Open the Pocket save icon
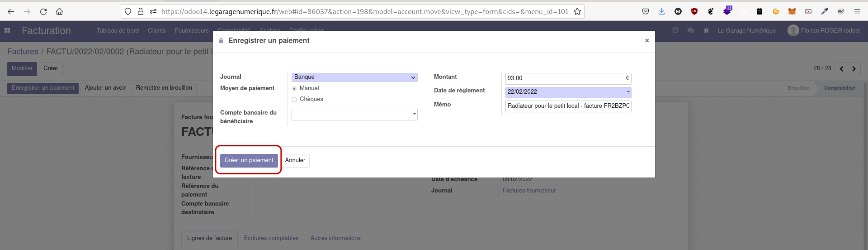 (646, 11)
